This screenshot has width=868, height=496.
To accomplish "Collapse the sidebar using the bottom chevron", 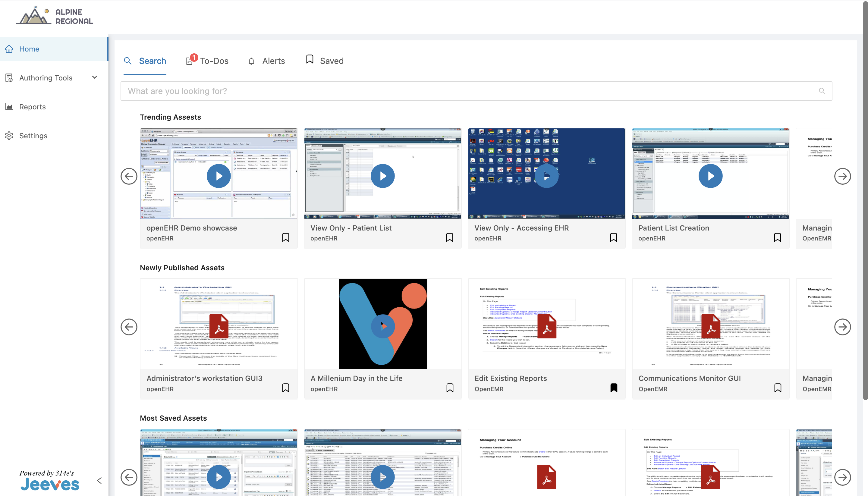I will (x=99, y=480).
